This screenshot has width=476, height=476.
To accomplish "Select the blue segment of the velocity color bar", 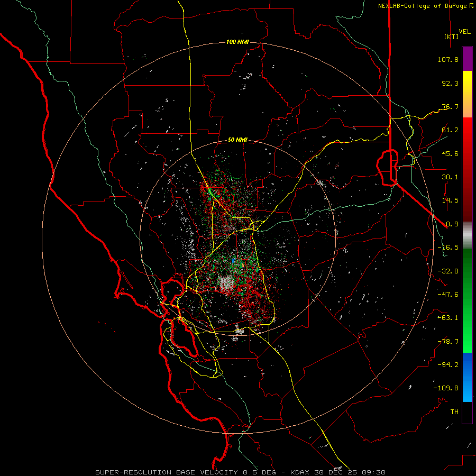I will click(x=467, y=377).
